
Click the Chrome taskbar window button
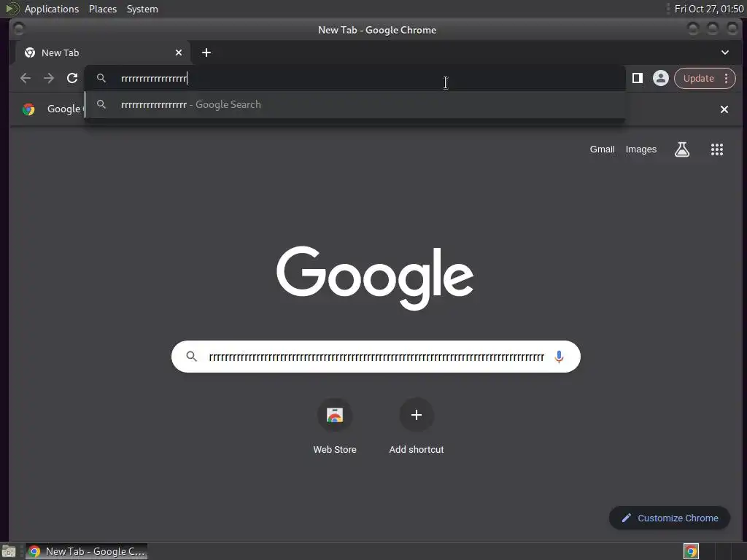(x=86, y=551)
